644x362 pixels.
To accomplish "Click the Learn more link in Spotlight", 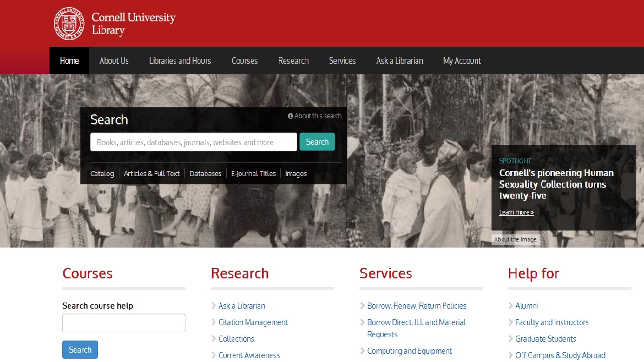I will coord(515,212).
